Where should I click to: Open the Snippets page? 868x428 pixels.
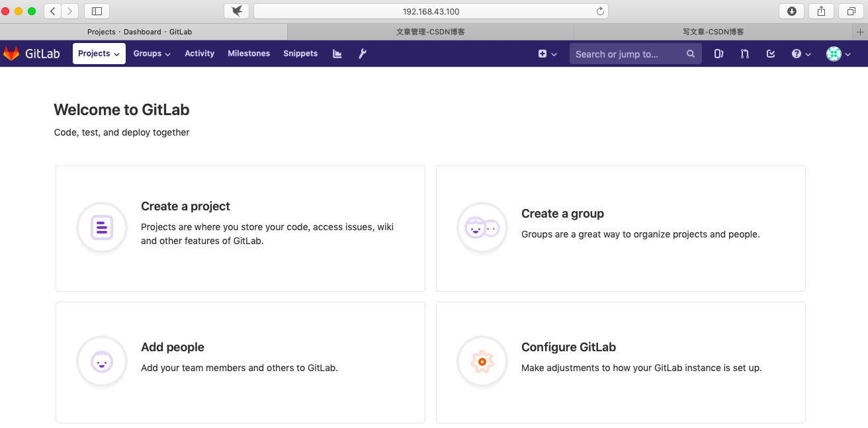[x=300, y=53]
